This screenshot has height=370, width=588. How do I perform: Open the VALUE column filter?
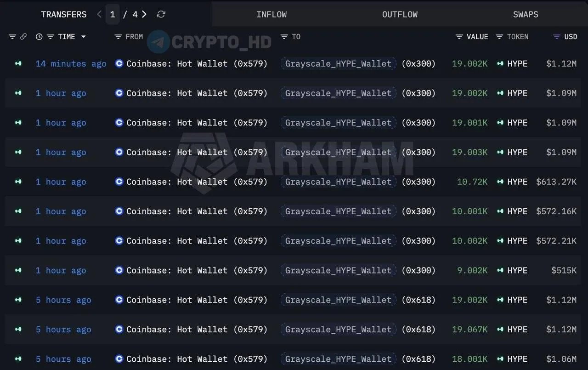[459, 37]
